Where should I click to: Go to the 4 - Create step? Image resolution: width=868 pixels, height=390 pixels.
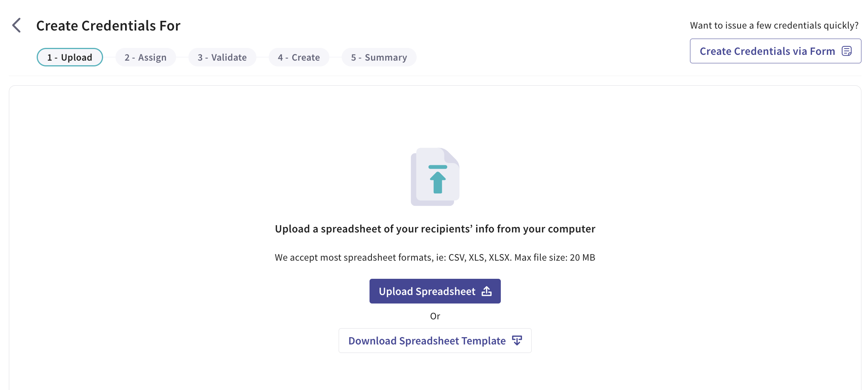click(299, 57)
